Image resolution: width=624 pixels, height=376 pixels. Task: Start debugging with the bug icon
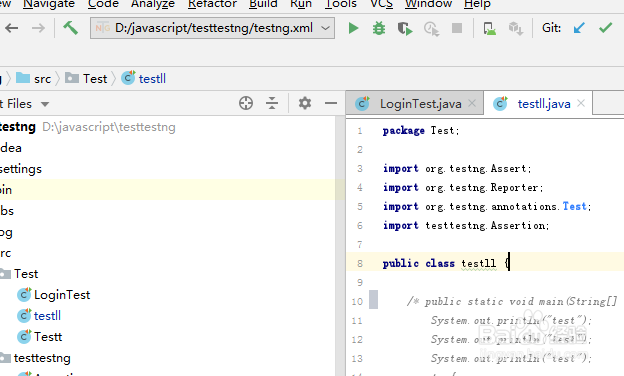point(379,28)
